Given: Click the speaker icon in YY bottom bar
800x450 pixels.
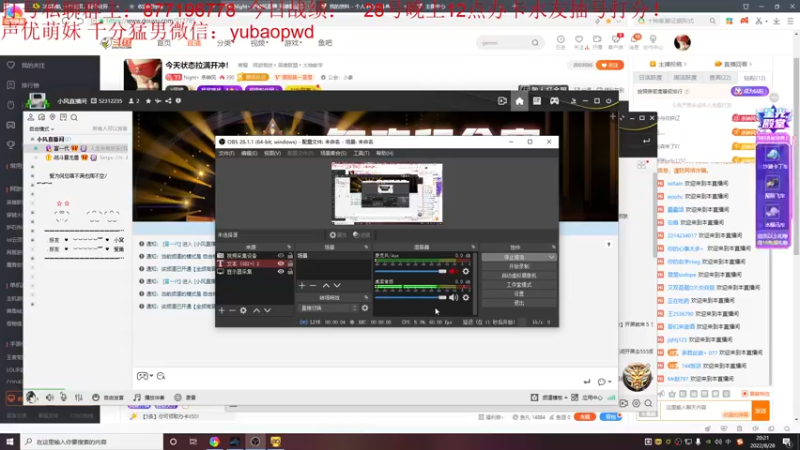Looking at the screenshot, I should click(49, 397).
